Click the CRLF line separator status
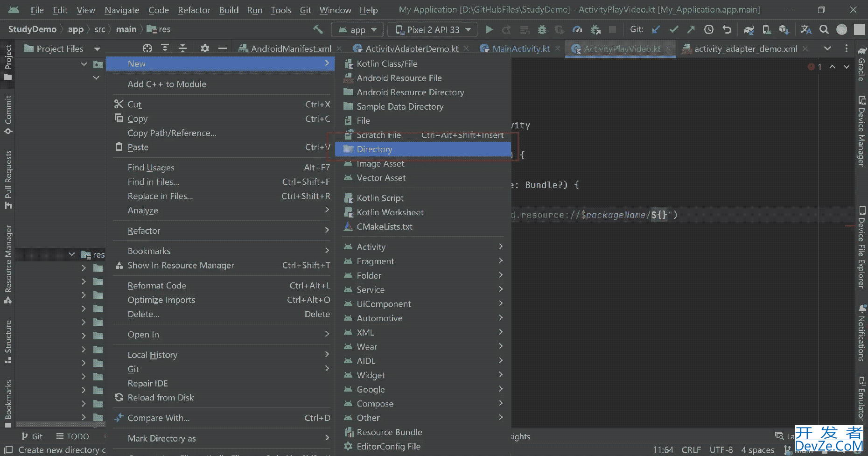 [691, 450]
